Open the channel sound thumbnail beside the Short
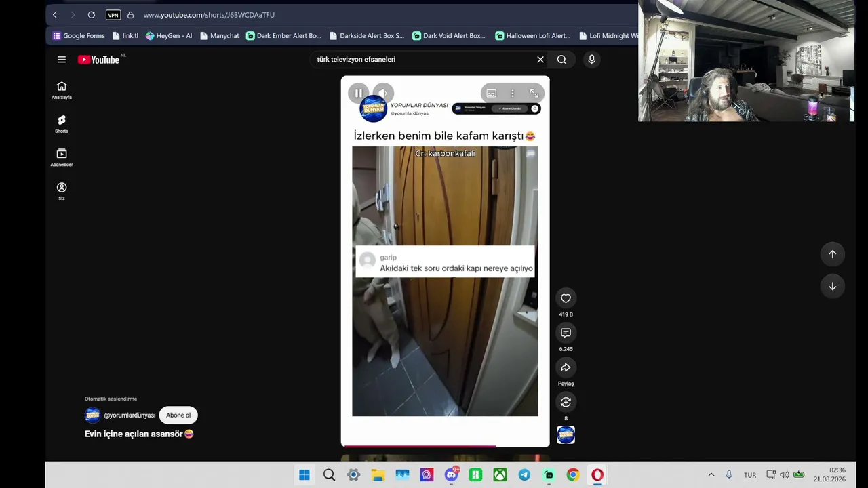The height and width of the screenshot is (488, 868). tap(566, 434)
